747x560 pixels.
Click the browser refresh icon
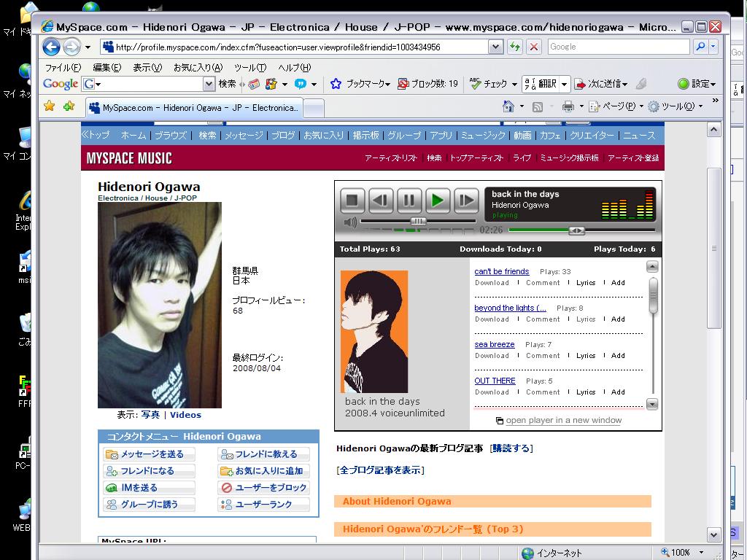point(515,47)
